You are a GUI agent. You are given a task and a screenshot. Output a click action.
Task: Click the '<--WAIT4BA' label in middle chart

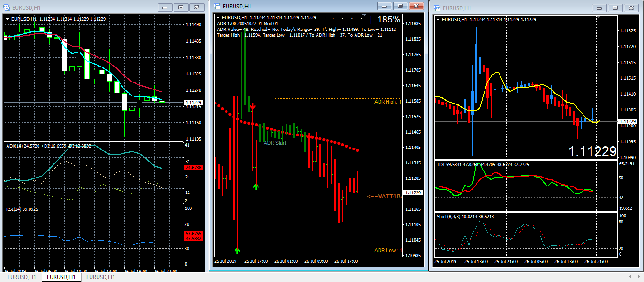click(385, 196)
